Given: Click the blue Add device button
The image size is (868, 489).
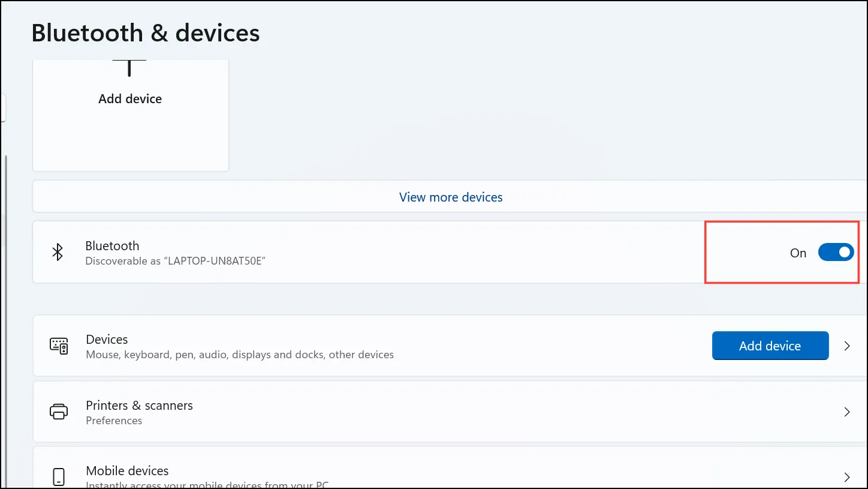Looking at the screenshot, I should coord(770,346).
